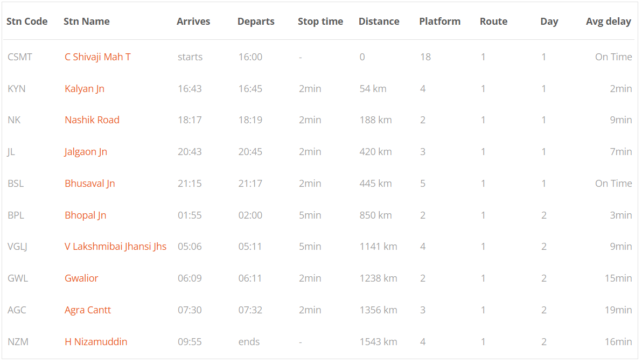This screenshot has height=364, width=642.
Task: Click the Stn Code column header
Action: [x=27, y=22]
